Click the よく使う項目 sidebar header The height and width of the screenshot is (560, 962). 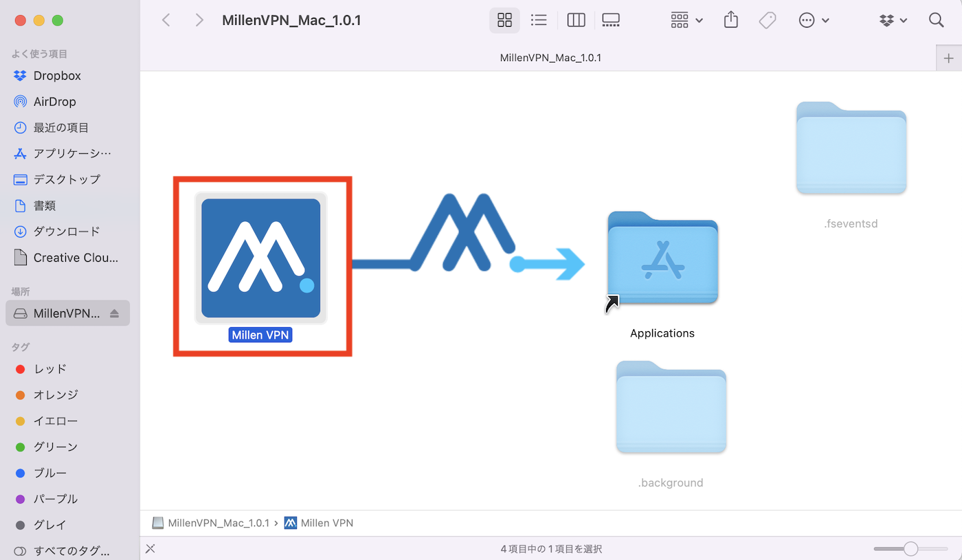point(39,54)
